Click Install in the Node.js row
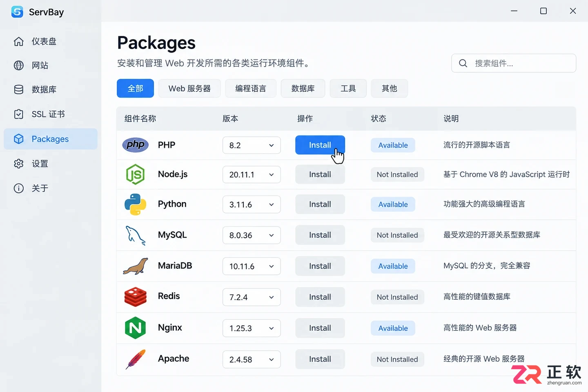 coord(320,174)
